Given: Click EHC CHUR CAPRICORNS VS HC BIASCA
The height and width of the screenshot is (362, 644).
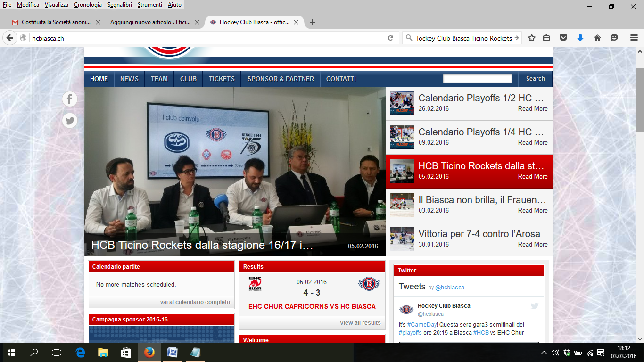Looking at the screenshot, I should click(x=312, y=306).
